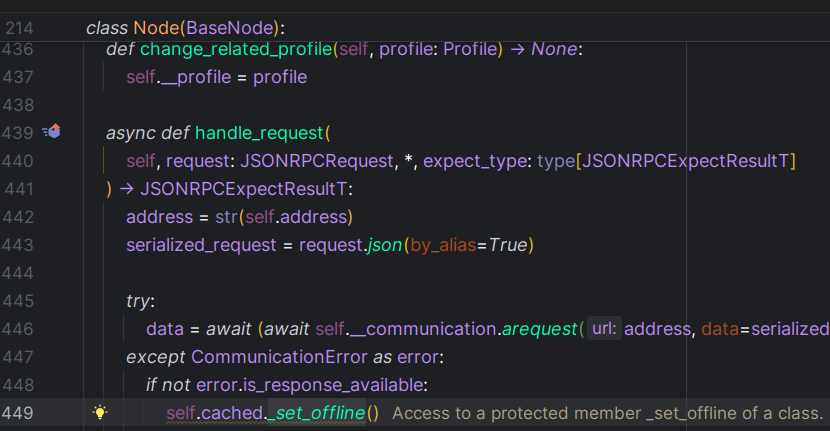Click the change_related_profile method name
The width and height of the screenshot is (830, 431).
tap(236, 49)
